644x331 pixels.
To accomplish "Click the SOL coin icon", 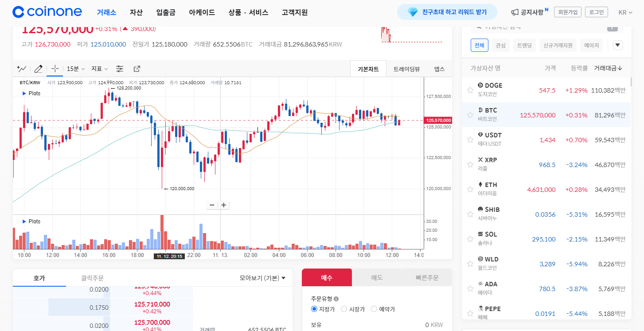I will click(x=480, y=234).
